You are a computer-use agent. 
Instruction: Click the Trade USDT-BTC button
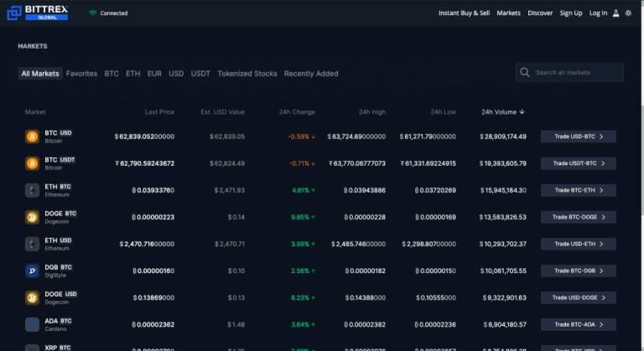[579, 163]
